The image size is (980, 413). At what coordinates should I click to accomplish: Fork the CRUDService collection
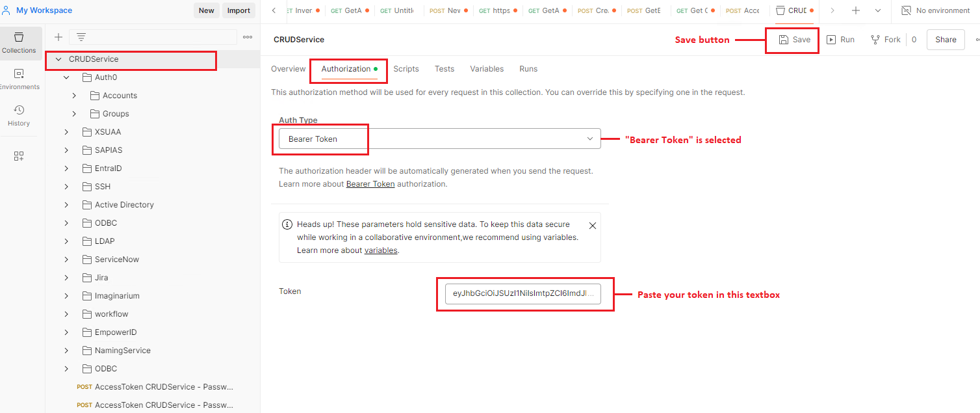pyautogui.click(x=886, y=40)
